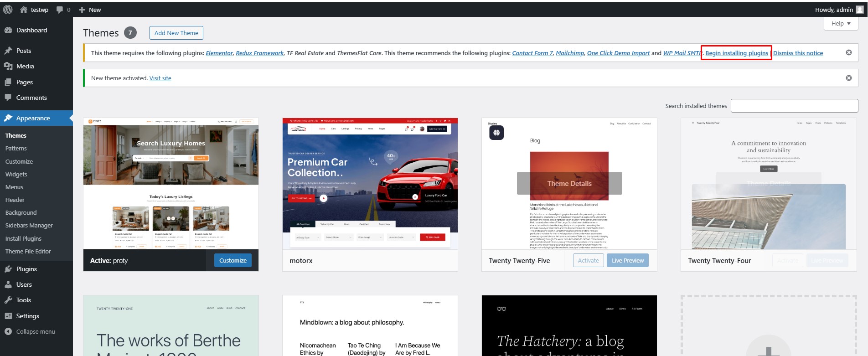Open Widgets submenu item
Viewport: 868px width, 356px height.
[16, 174]
